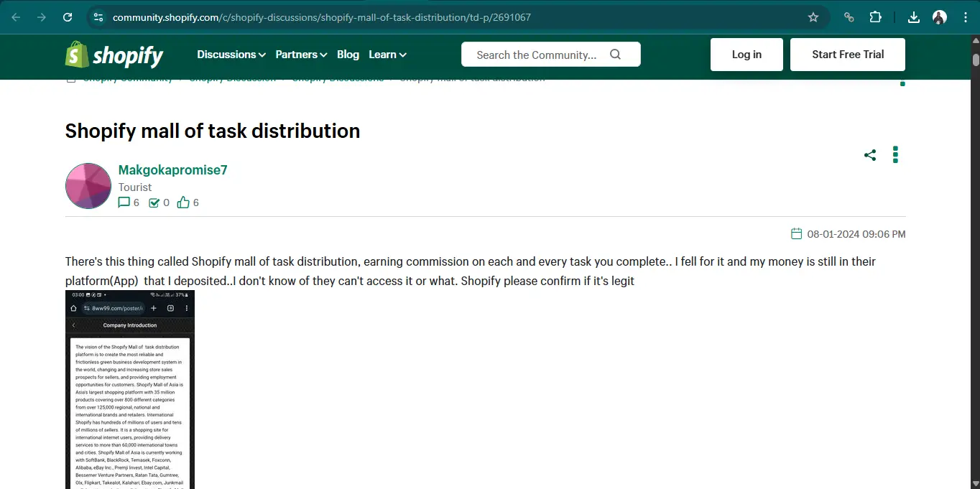980x489 pixels.
Task: Click the browser address bar URL
Action: [x=322, y=17]
